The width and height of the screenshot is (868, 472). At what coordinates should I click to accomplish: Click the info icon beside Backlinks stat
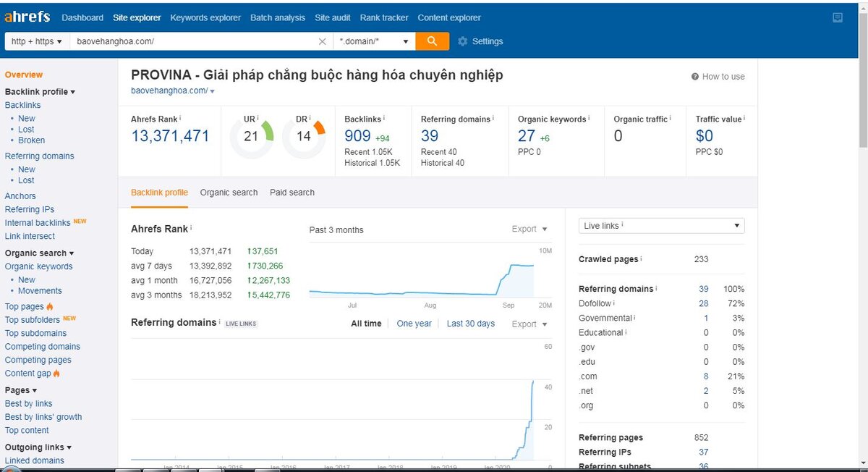[384, 118]
